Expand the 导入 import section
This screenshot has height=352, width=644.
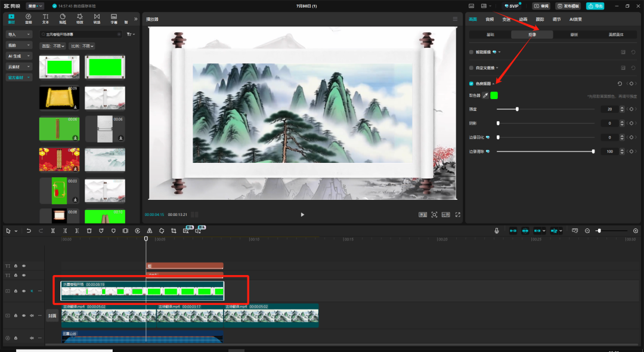coord(18,35)
